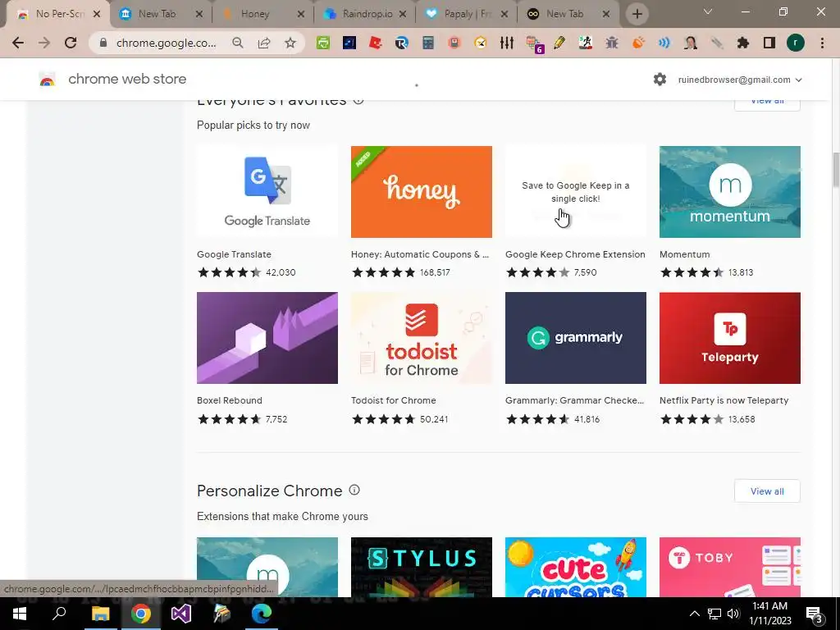Open Windows taskbar search
Image resolution: width=840 pixels, height=630 pixels.
tap(59, 614)
